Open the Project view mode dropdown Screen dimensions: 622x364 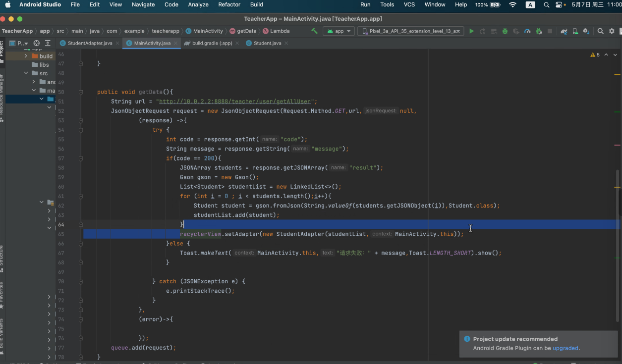[19, 43]
